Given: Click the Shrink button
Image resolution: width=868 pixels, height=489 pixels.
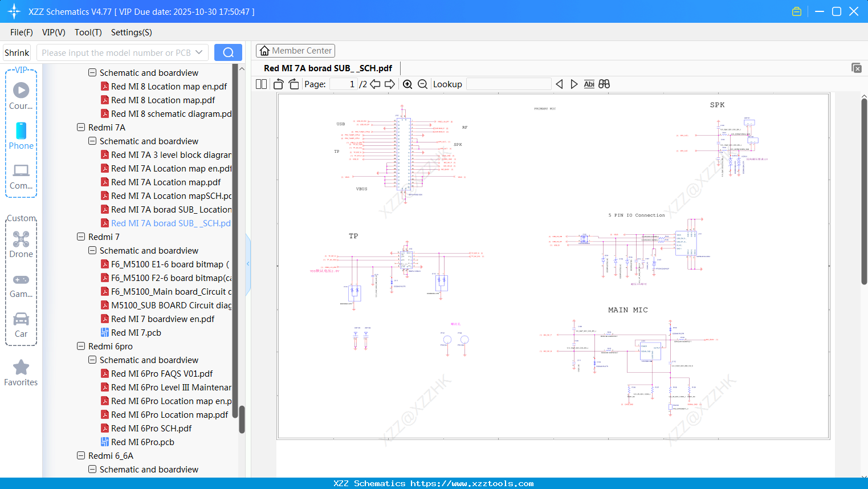Looking at the screenshot, I should (x=17, y=52).
